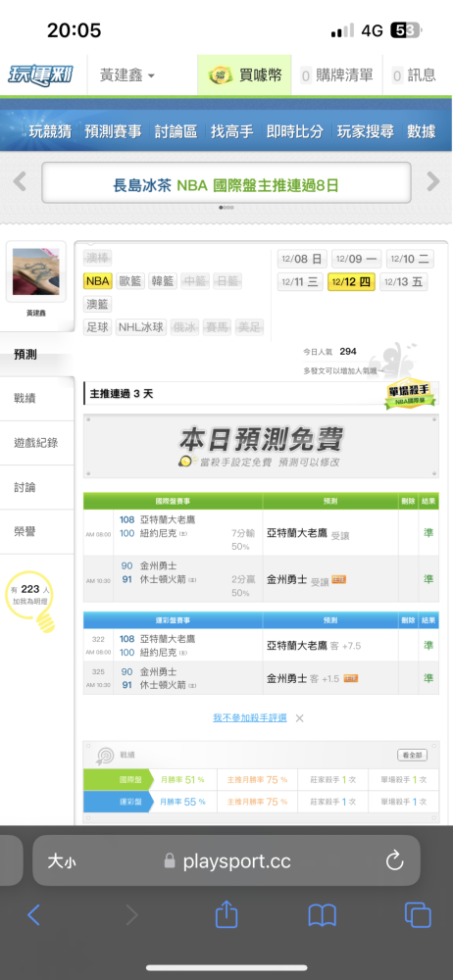
Task: Tap the 買噱幣 button
Action: (244, 75)
